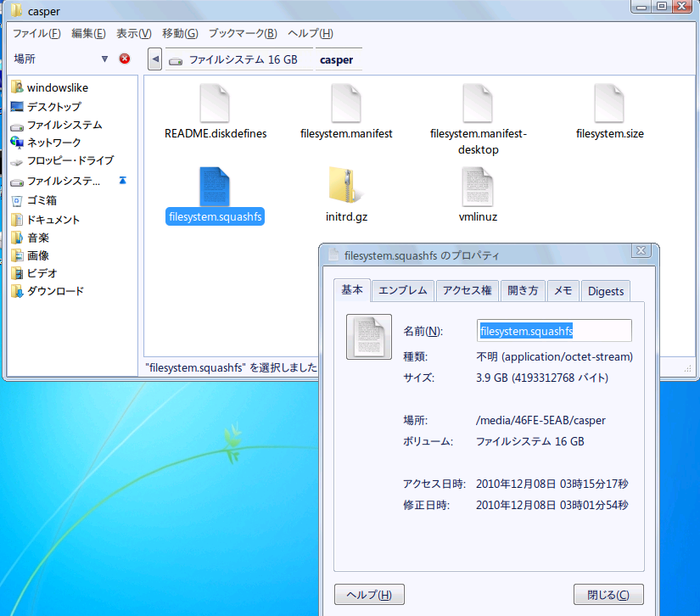Viewport: 700px width, 616px height.
Task: Click the アクセス日時 timestamp value
Action: 552,484
